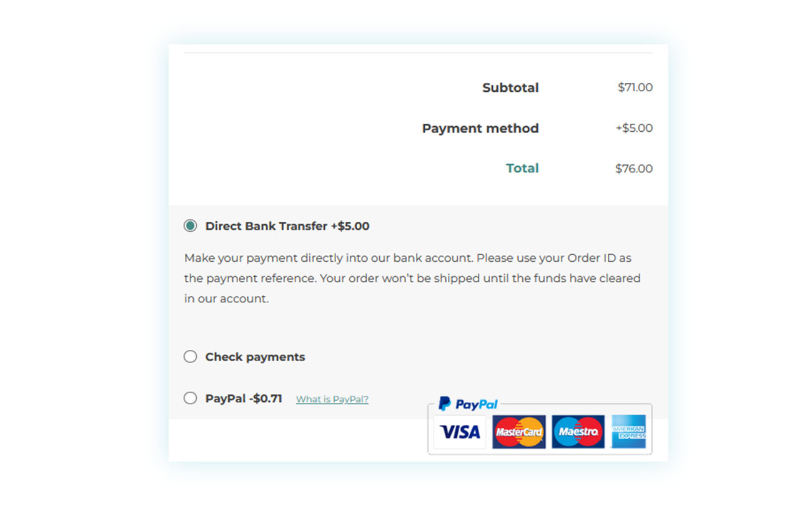
Task: Click the 'Subtotal' heading label
Action: 510,88
